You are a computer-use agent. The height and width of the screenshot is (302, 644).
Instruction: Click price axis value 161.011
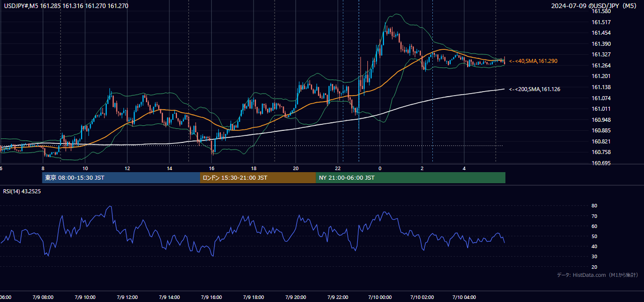[601, 109]
